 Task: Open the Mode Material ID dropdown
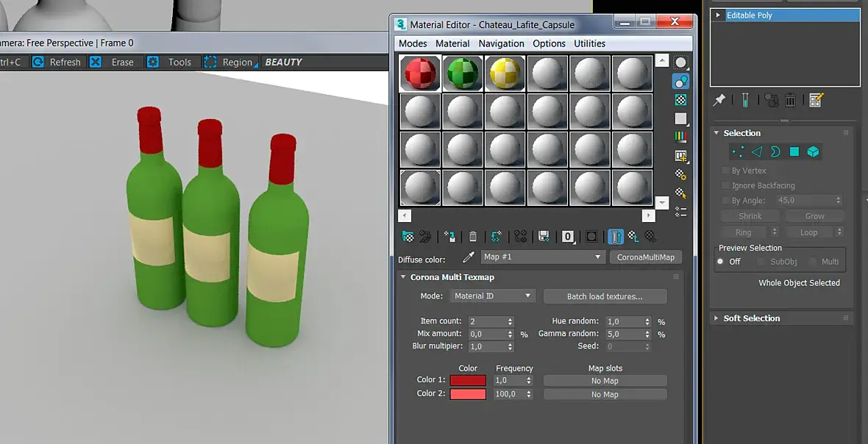coord(492,296)
